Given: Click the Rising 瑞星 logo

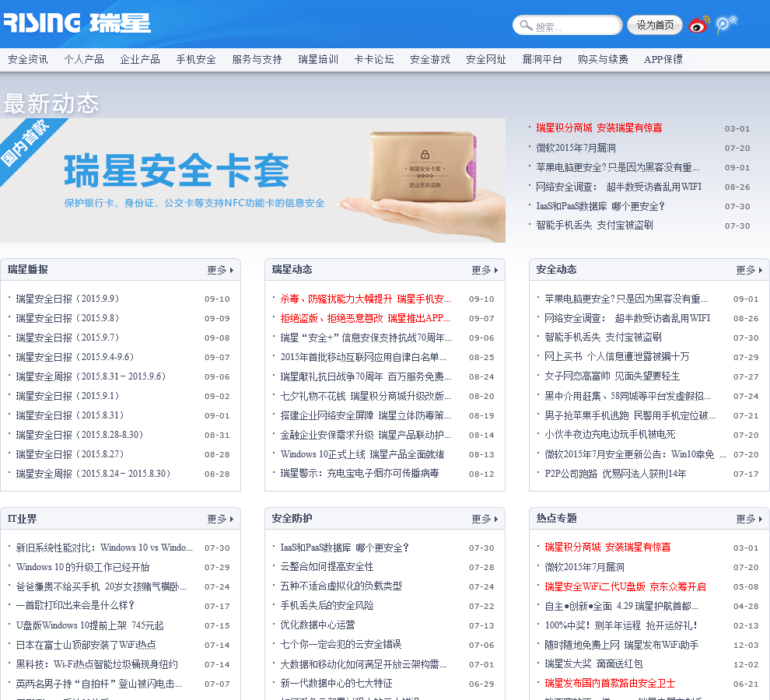Looking at the screenshot, I should [77, 23].
